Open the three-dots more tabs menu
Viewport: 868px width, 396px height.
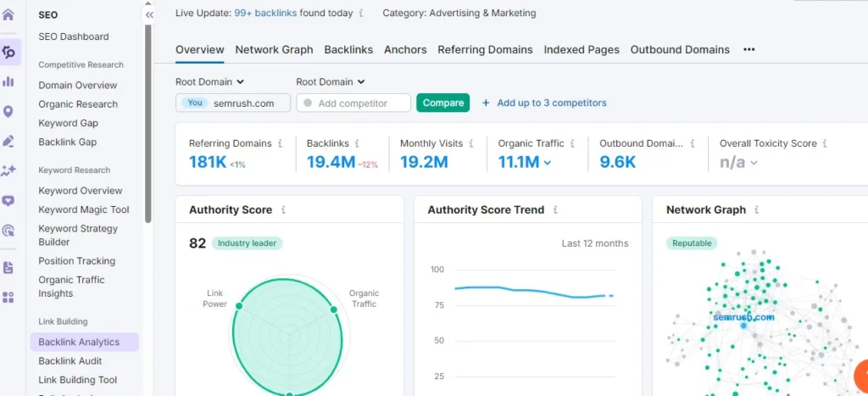[x=749, y=50]
